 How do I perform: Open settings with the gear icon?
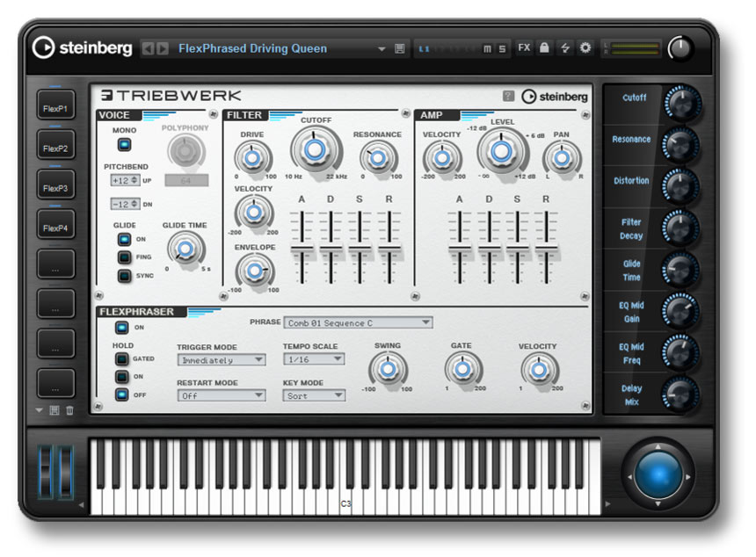point(585,47)
